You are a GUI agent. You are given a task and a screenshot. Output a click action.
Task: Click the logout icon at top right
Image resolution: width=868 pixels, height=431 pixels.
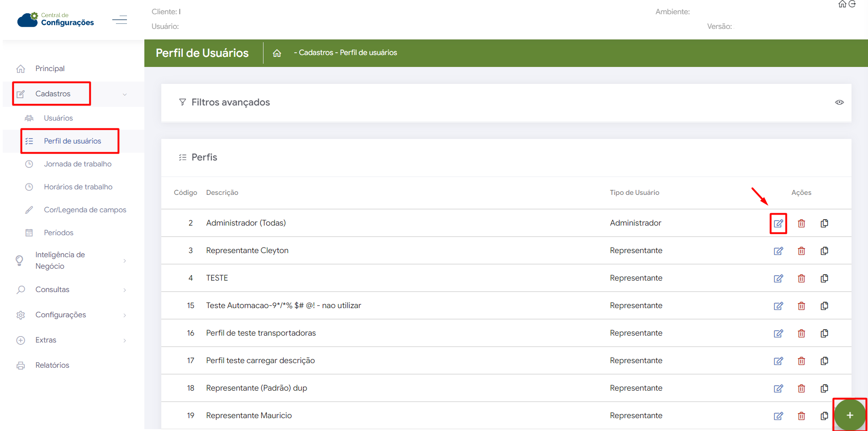click(x=852, y=4)
